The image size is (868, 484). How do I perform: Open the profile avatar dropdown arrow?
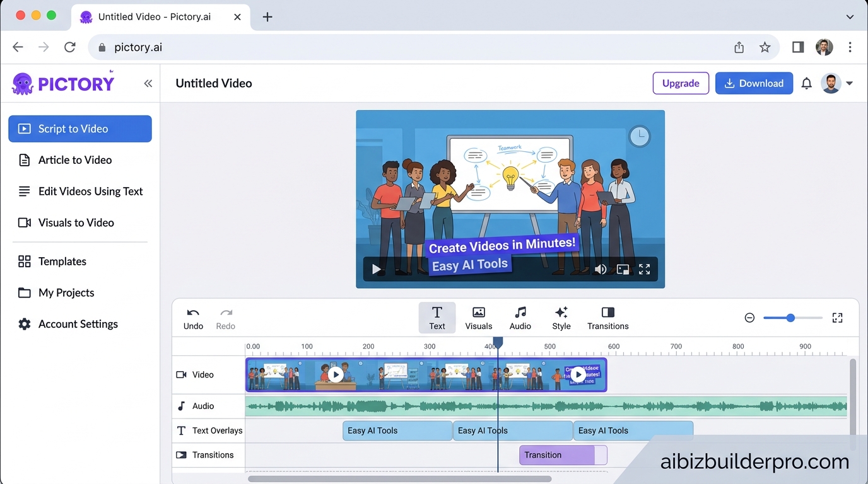[x=849, y=83]
